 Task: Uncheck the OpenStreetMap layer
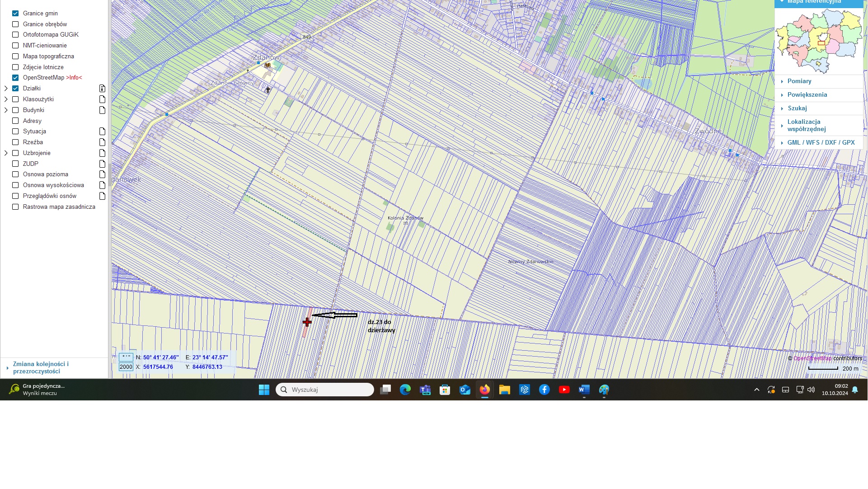click(x=15, y=78)
